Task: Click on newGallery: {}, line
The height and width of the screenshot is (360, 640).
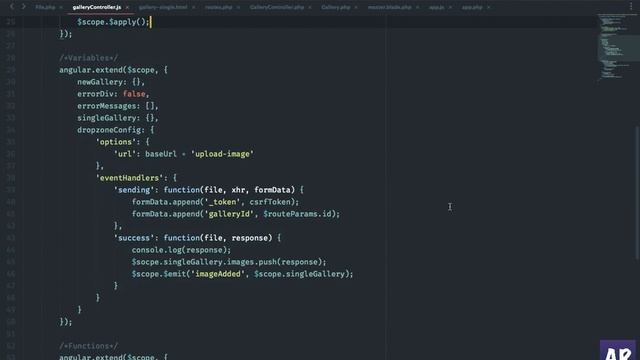Action: pyautogui.click(x=111, y=82)
